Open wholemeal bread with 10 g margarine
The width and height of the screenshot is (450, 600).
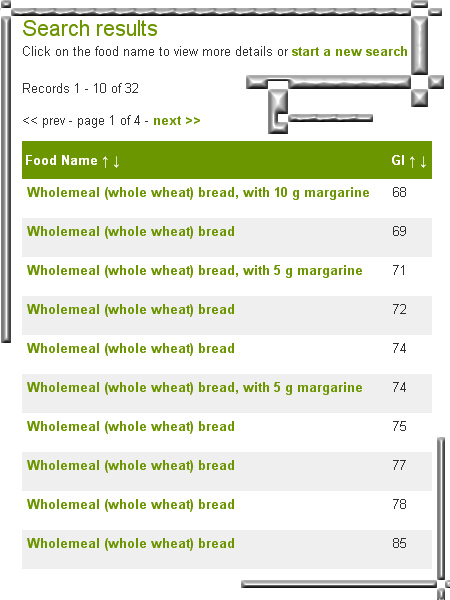point(198,192)
